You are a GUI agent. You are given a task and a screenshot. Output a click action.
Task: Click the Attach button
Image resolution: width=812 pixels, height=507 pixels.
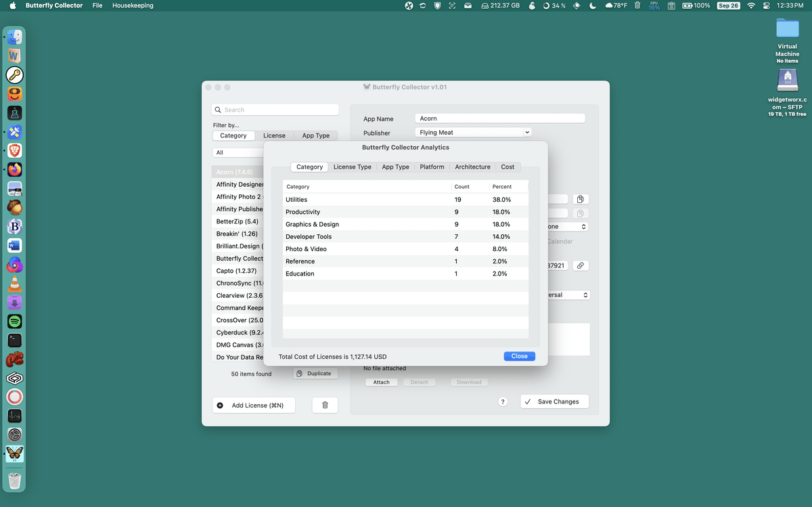pyautogui.click(x=382, y=382)
